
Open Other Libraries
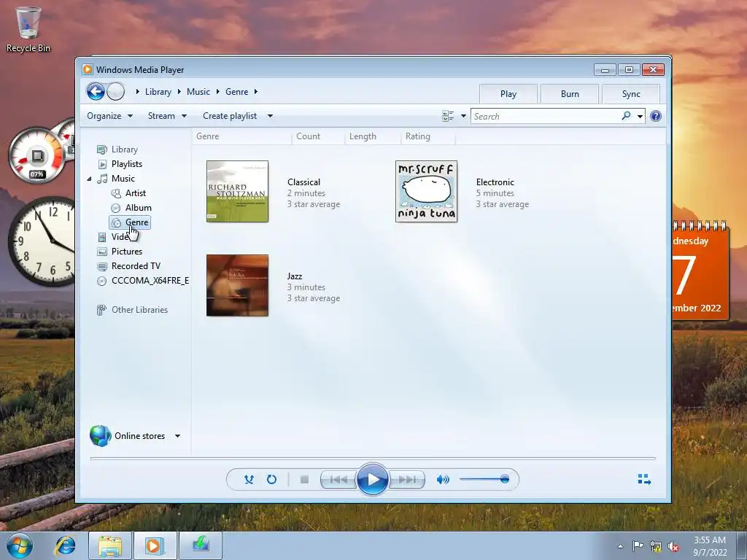[139, 310]
